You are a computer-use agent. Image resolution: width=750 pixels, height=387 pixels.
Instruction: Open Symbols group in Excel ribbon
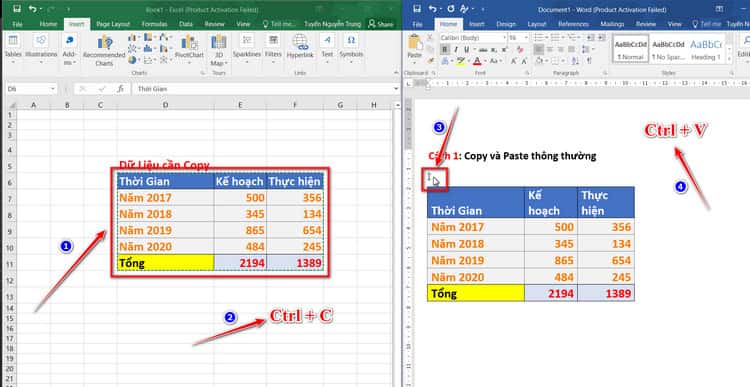tap(351, 47)
